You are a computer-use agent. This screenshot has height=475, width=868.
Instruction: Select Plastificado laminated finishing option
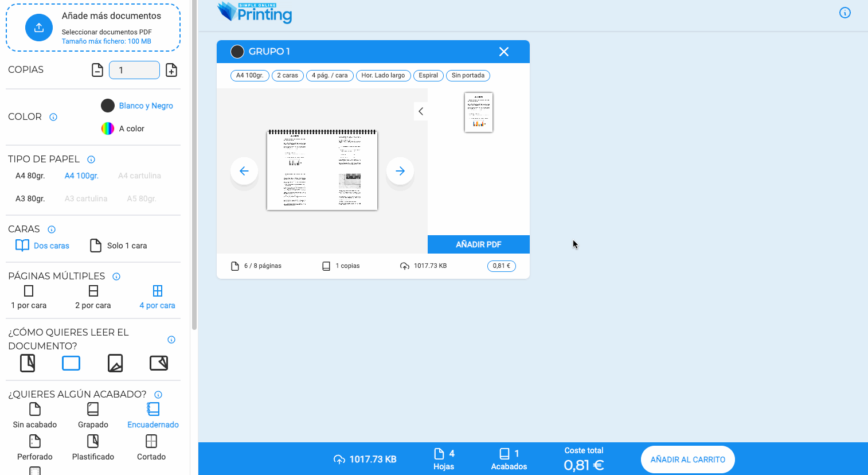[93, 447]
